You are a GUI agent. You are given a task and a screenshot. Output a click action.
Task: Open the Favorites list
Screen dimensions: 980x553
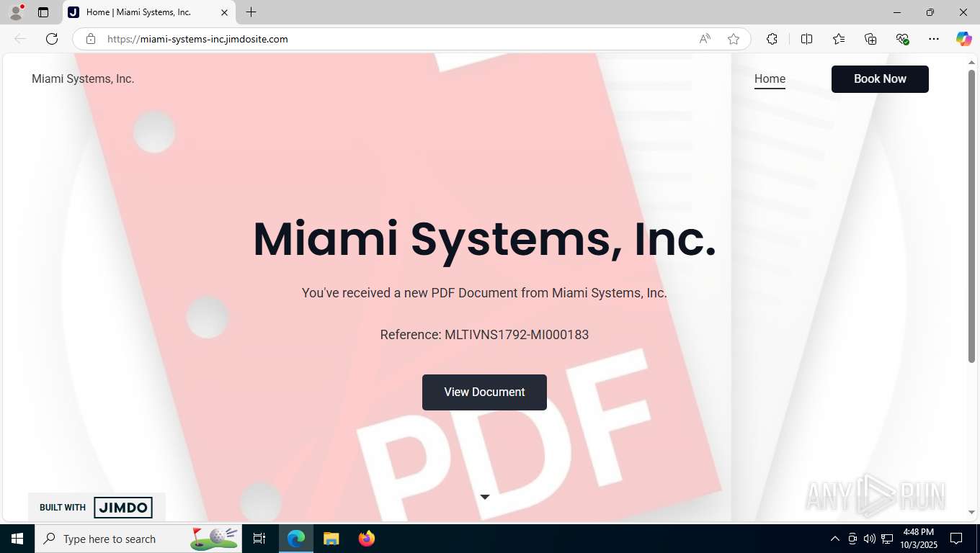(x=839, y=39)
